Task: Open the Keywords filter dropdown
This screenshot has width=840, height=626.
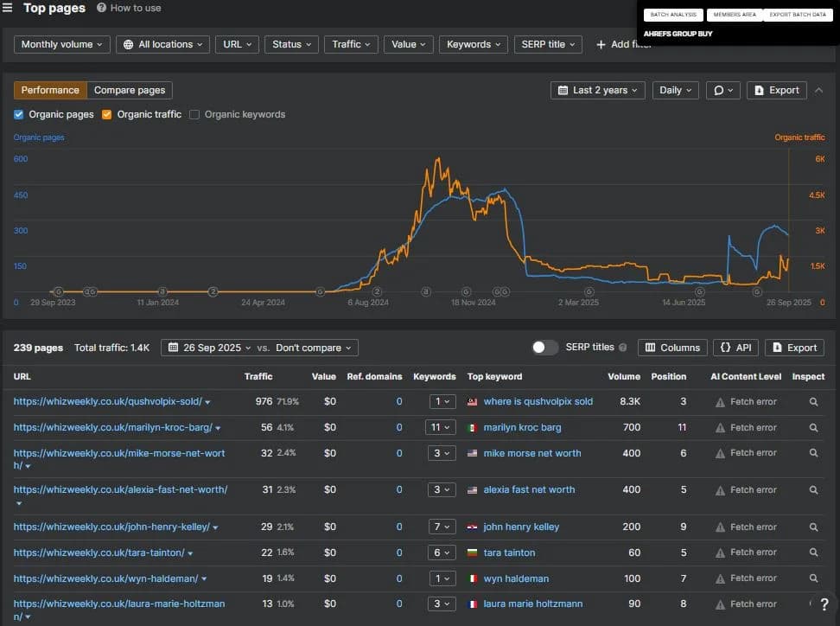Action: tap(474, 44)
